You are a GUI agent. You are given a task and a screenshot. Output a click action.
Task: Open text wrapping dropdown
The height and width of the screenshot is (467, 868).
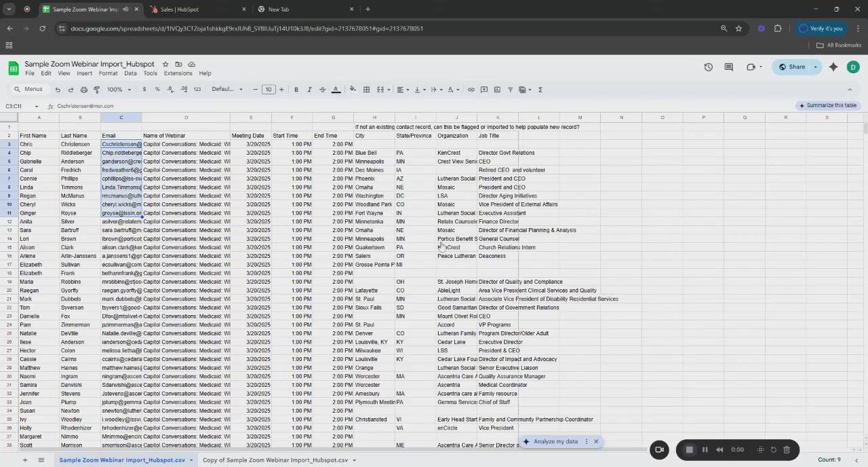pos(436,90)
